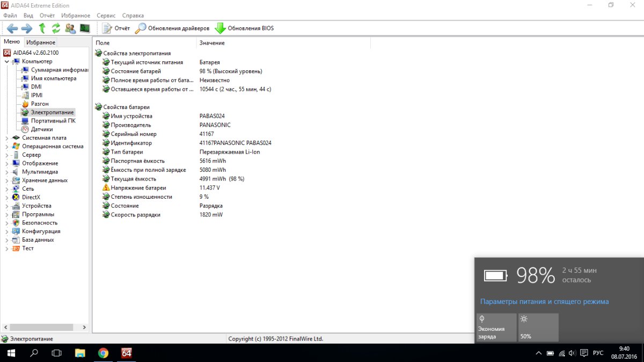Click the Back arrow toolbar icon
Image resolution: width=644 pixels, height=362 pixels.
point(12,28)
